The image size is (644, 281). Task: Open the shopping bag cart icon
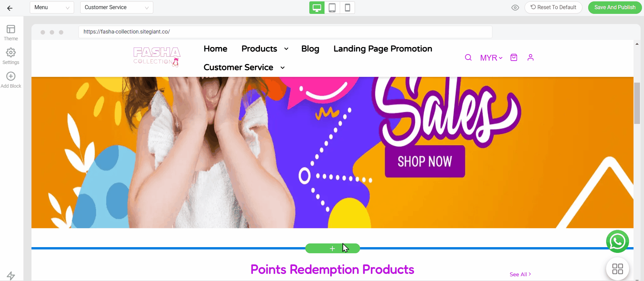pos(514,58)
